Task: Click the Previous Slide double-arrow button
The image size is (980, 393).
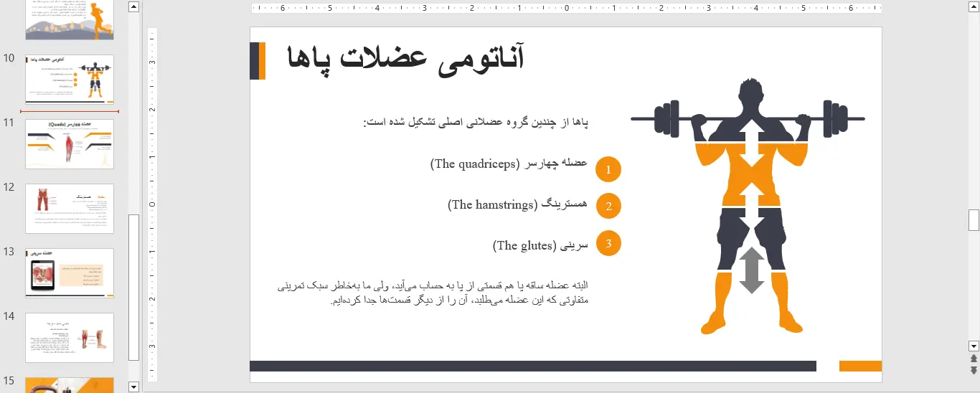Action: (x=974, y=359)
